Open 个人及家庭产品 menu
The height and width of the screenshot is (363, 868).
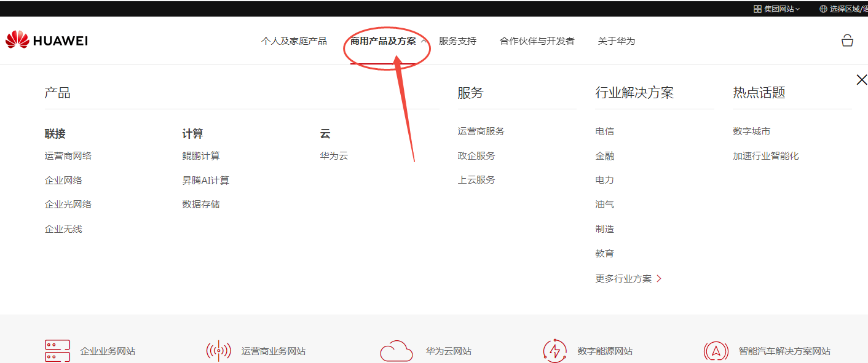click(294, 41)
